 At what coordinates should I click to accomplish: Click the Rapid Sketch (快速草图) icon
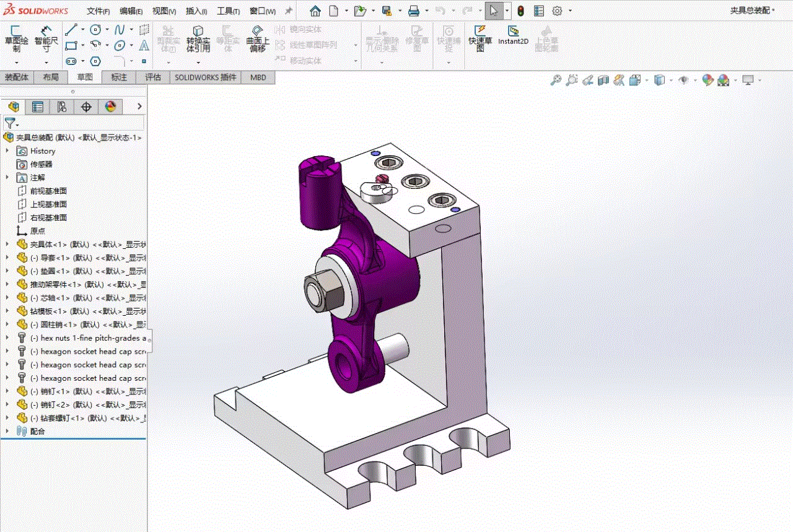(x=480, y=38)
